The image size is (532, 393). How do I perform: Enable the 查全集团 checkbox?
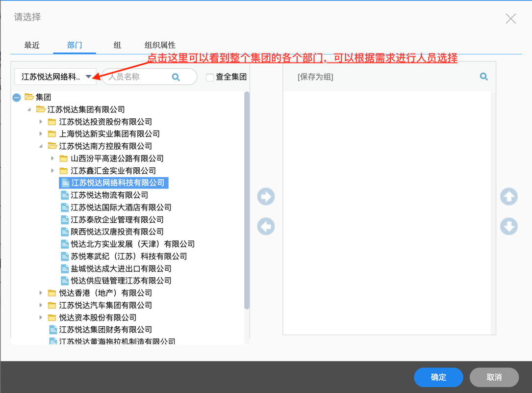(x=210, y=77)
